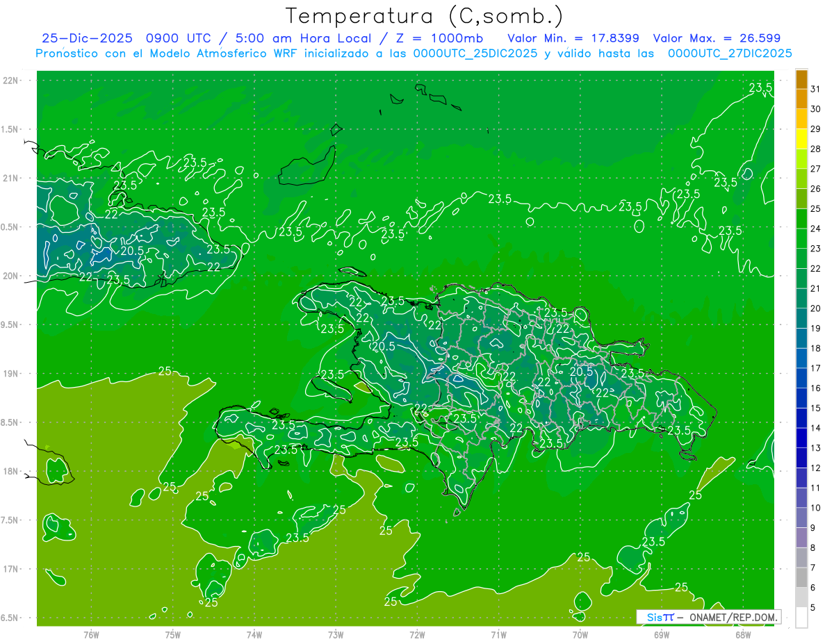Select valid-until time "0000UTC_27DIC2025"
The width and height of the screenshot is (834, 644).
(x=730, y=53)
